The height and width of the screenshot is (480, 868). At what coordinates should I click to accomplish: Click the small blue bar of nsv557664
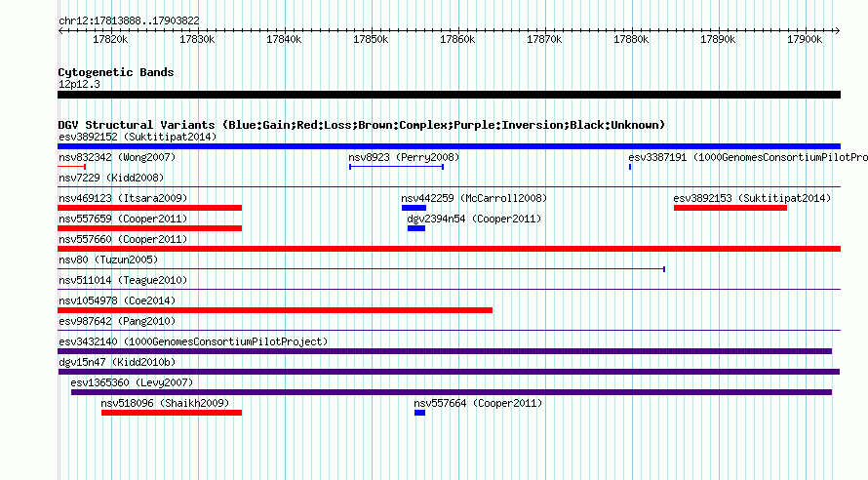(x=419, y=413)
